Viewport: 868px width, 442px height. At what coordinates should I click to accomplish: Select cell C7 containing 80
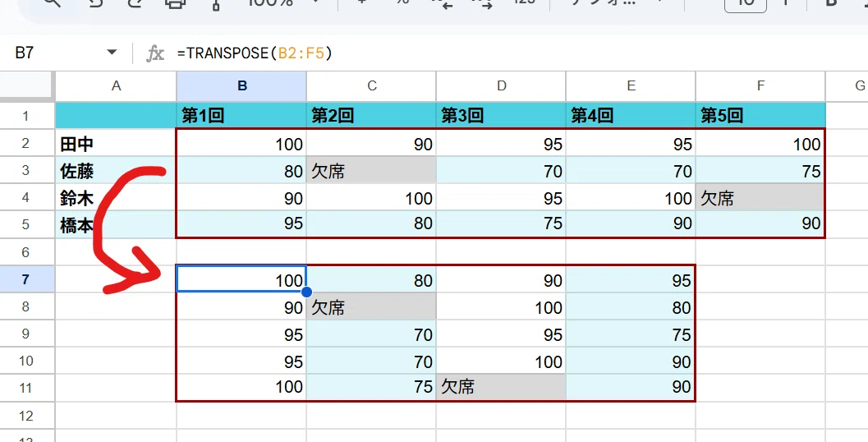pyautogui.click(x=371, y=279)
